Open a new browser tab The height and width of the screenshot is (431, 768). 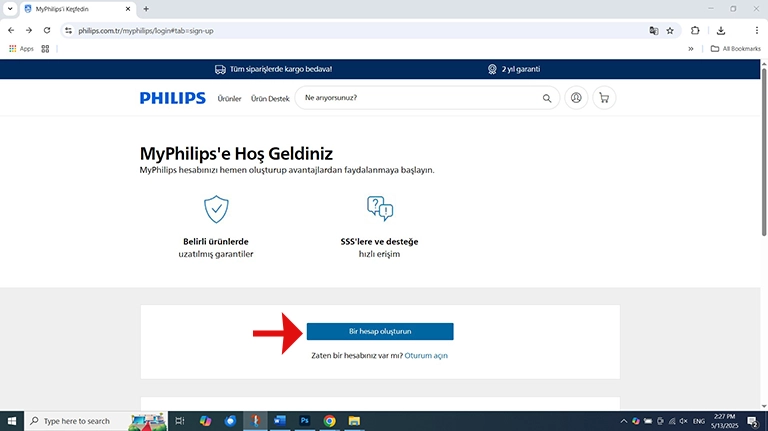[x=146, y=9]
